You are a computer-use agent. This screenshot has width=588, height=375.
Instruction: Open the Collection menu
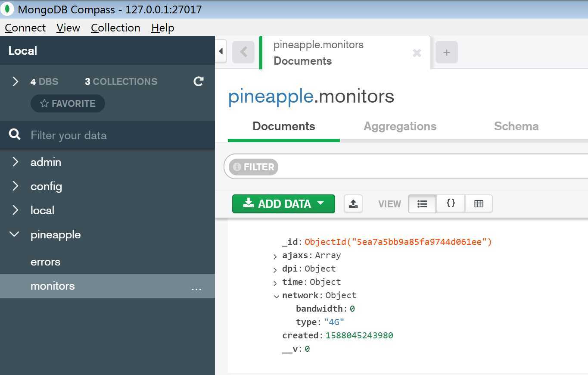115,28
